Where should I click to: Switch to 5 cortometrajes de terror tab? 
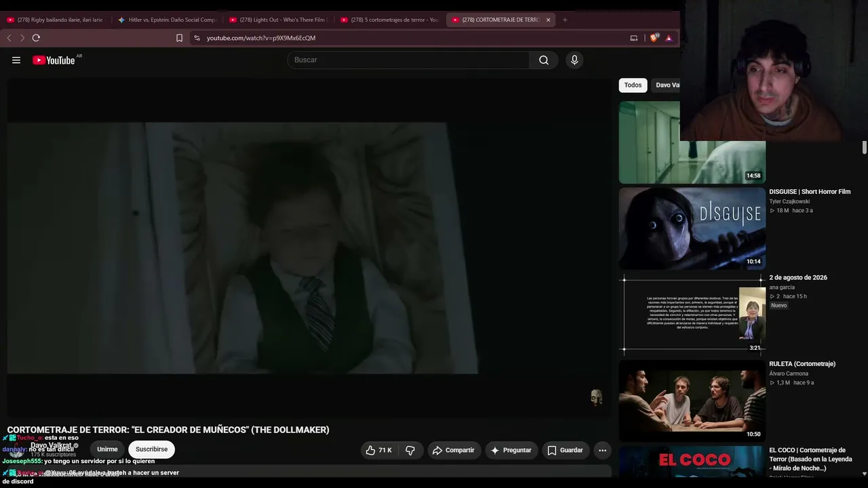(389, 20)
